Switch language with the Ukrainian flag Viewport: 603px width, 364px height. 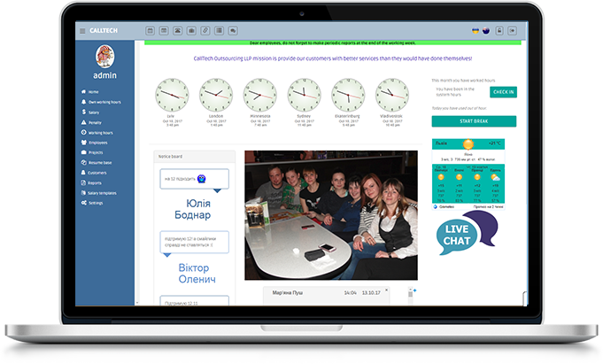[475, 31]
